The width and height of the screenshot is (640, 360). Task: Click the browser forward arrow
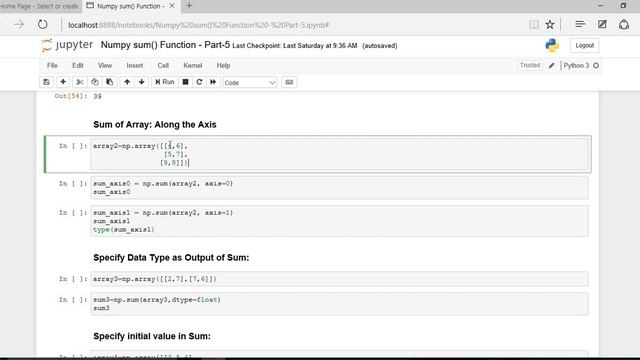tap(19, 24)
